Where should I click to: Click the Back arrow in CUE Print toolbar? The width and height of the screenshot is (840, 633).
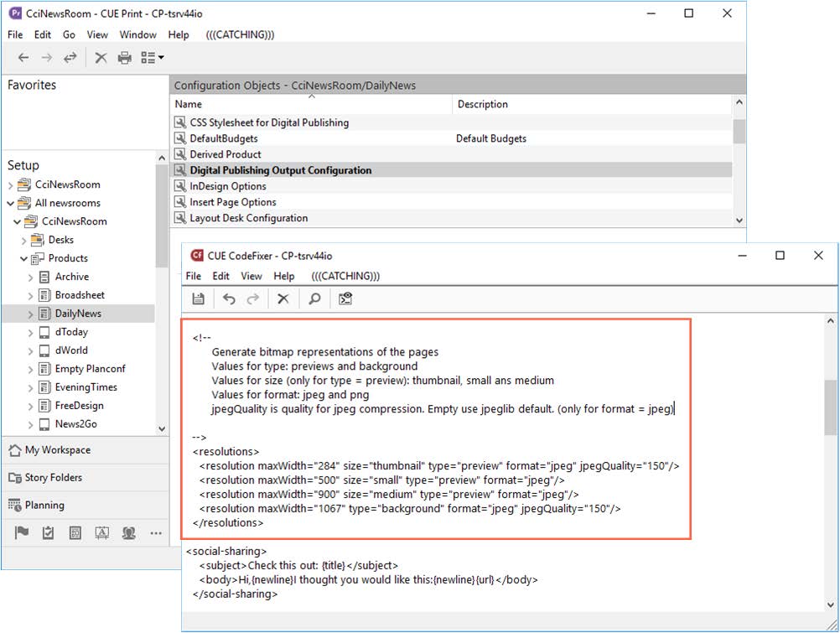click(x=23, y=58)
